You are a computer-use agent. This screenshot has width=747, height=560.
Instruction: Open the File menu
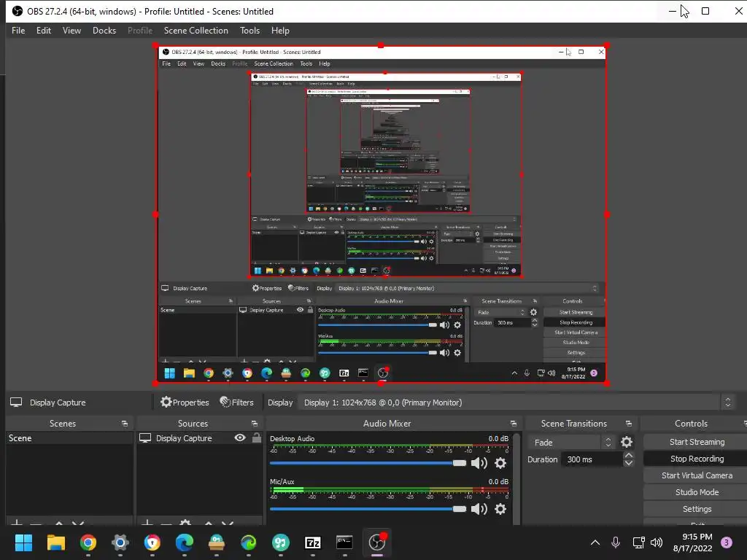[18, 31]
